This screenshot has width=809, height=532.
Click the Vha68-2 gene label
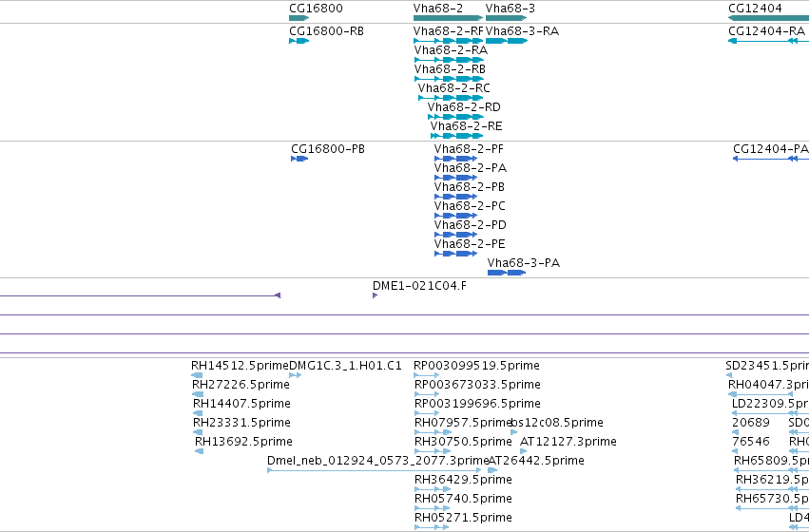[x=438, y=9]
